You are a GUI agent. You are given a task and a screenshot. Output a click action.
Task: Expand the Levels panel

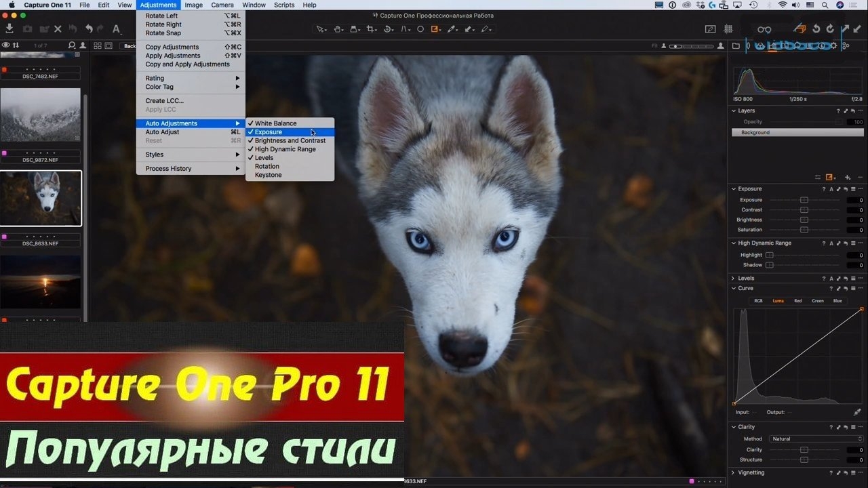(x=734, y=278)
